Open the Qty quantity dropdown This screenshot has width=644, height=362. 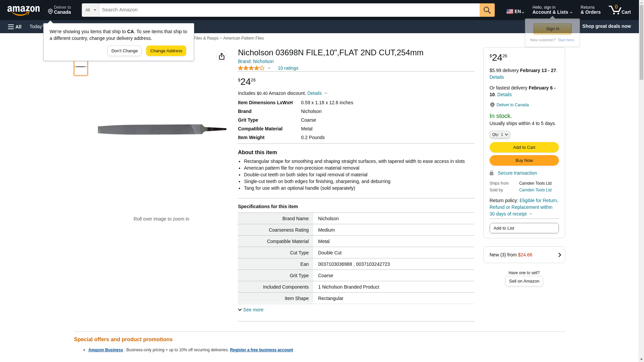(x=500, y=134)
